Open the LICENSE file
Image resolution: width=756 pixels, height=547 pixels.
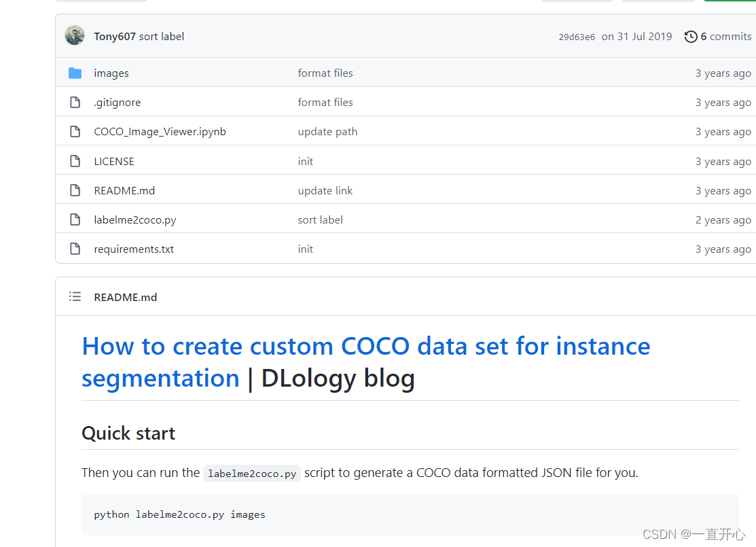pyautogui.click(x=114, y=162)
